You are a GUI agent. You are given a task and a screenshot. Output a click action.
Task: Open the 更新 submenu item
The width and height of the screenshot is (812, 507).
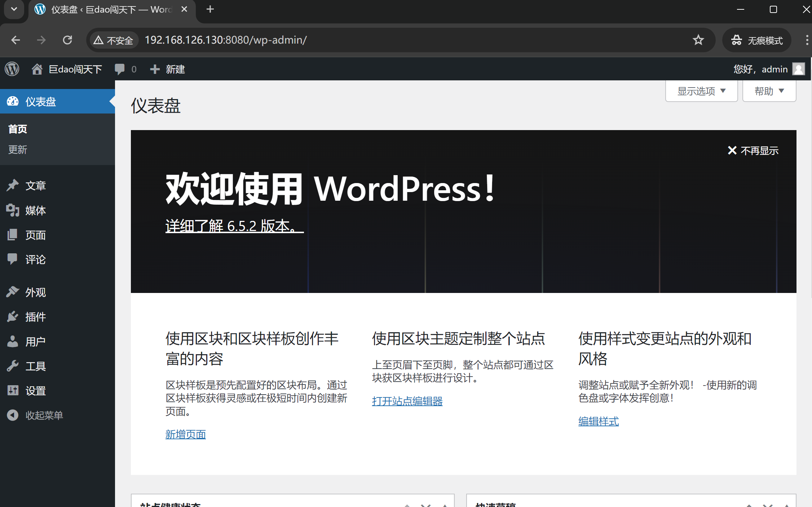[x=18, y=150]
